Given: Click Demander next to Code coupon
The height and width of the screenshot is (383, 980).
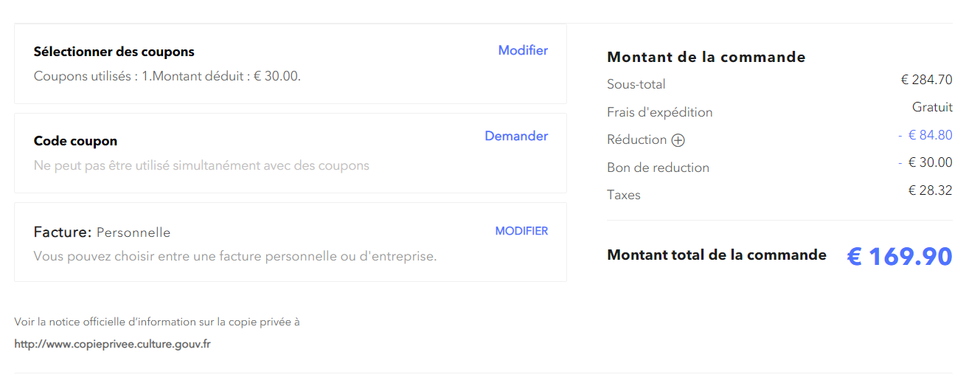Looking at the screenshot, I should 516,136.
